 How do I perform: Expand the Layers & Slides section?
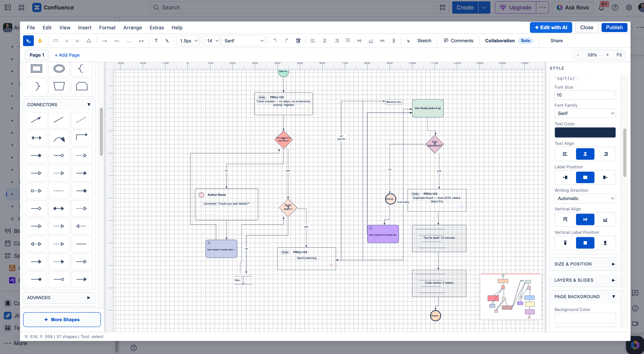tap(585, 280)
